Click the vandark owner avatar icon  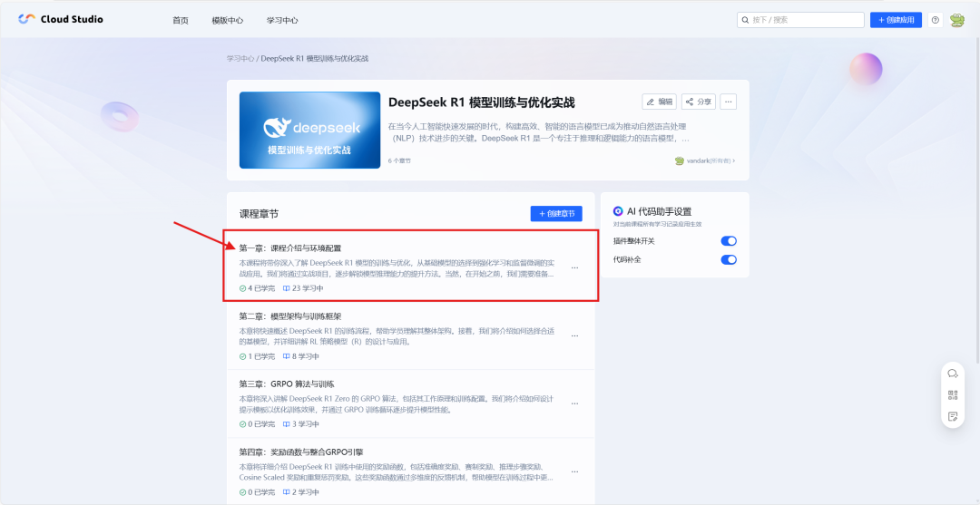(x=680, y=160)
